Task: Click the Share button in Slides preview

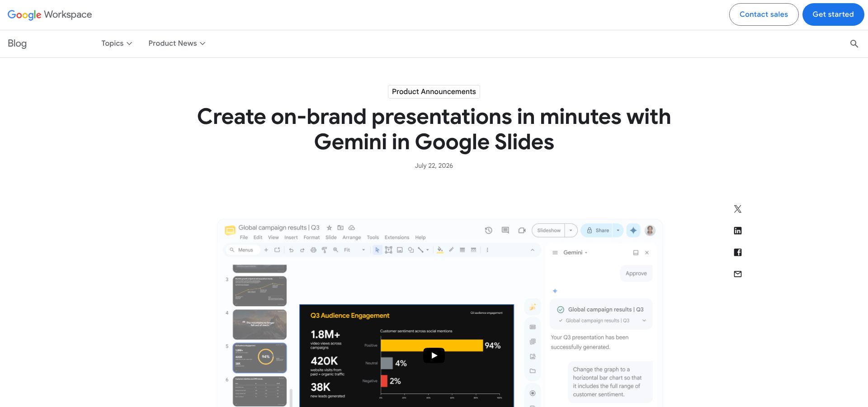Action: click(598, 230)
